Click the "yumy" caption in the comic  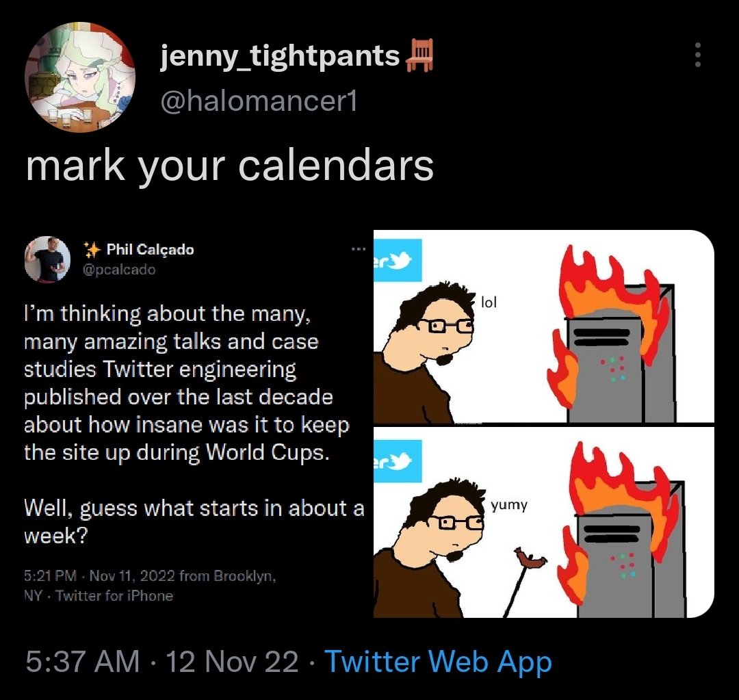click(x=509, y=505)
